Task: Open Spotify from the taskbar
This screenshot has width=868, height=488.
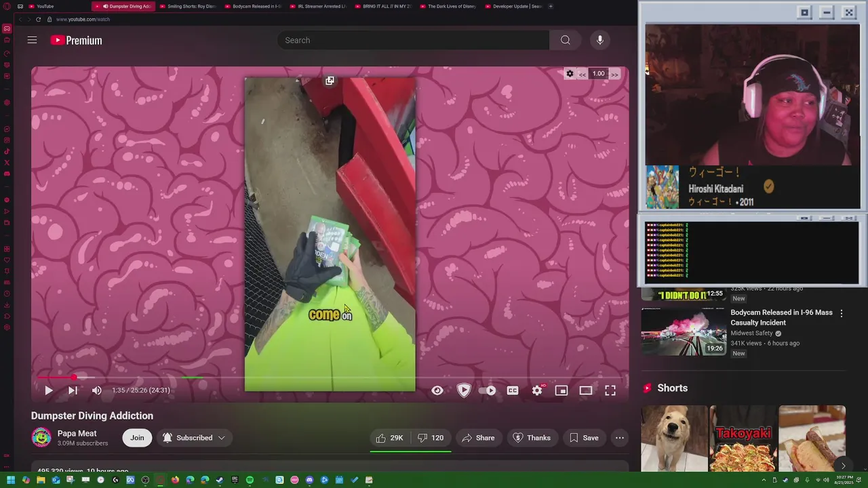Action: pyautogui.click(x=250, y=480)
